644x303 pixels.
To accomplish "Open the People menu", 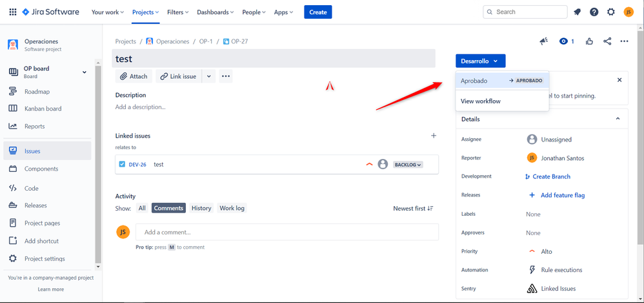I will tap(254, 12).
